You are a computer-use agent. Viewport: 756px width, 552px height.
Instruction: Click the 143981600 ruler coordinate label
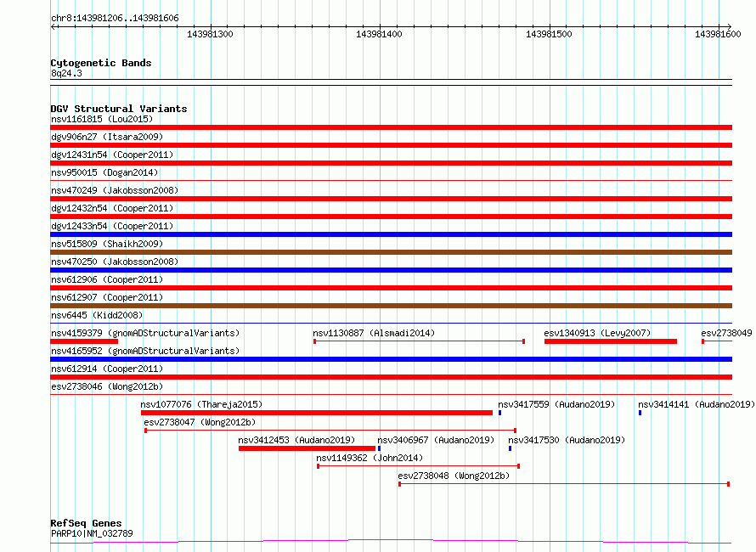[x=718, y=34]
